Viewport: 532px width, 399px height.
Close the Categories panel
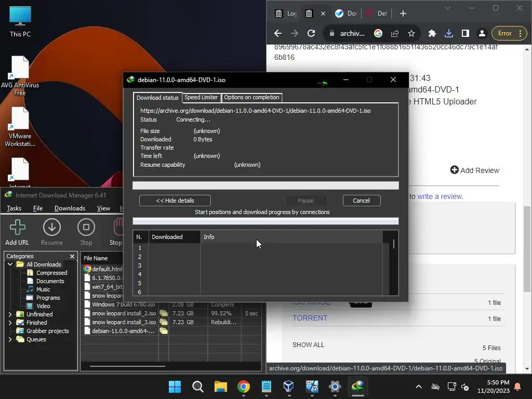(72, 257)
